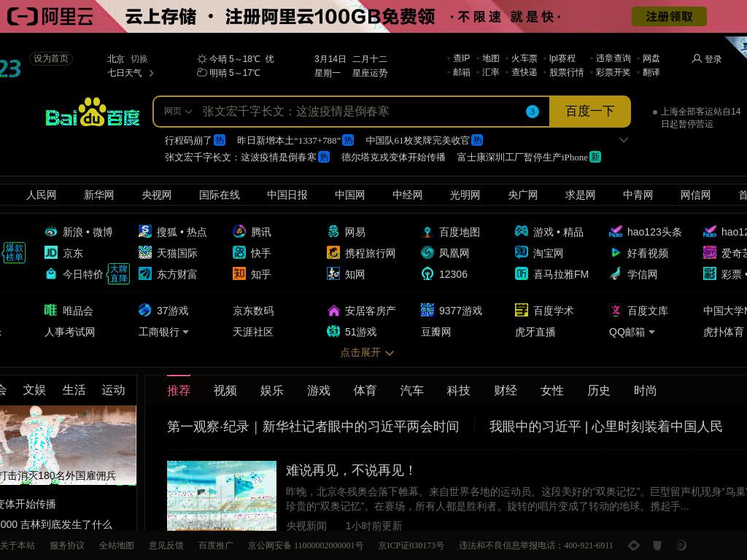Open Baidu Maps pin icon
The width and height of the screenshot is (747, 560).
pyautogui.click(x=427, y=232)
